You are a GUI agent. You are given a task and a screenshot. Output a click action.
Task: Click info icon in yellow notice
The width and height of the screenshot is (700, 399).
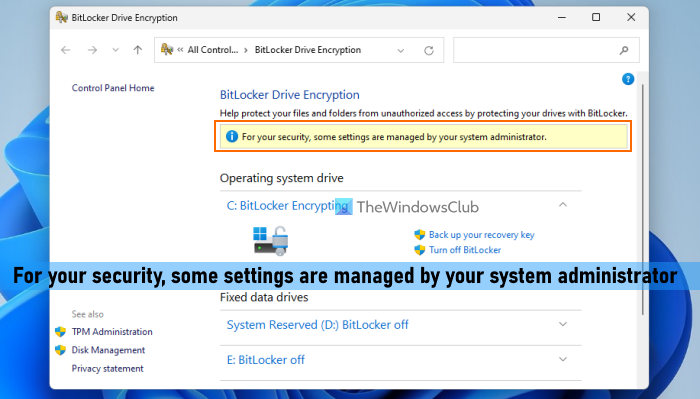tap(232, 136)
